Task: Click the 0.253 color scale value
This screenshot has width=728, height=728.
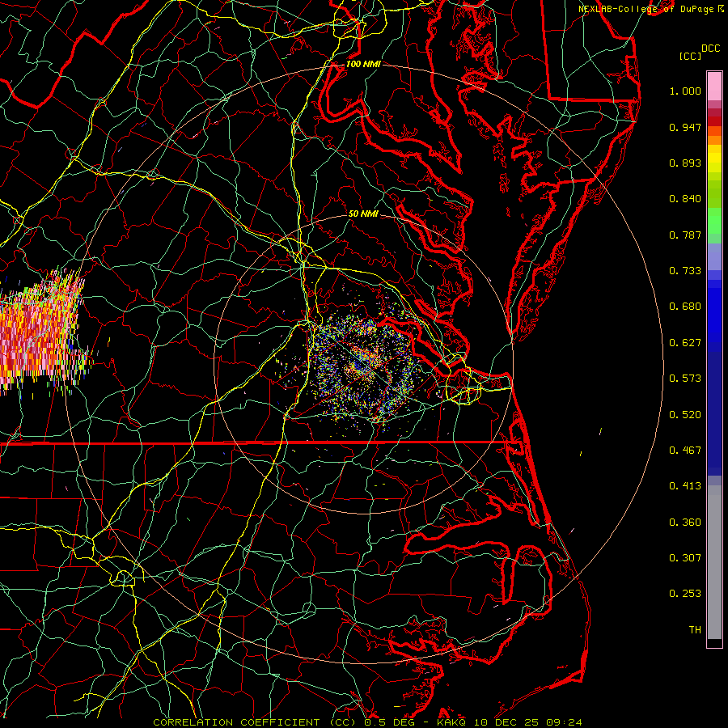Action: click(x=685, y=594)
